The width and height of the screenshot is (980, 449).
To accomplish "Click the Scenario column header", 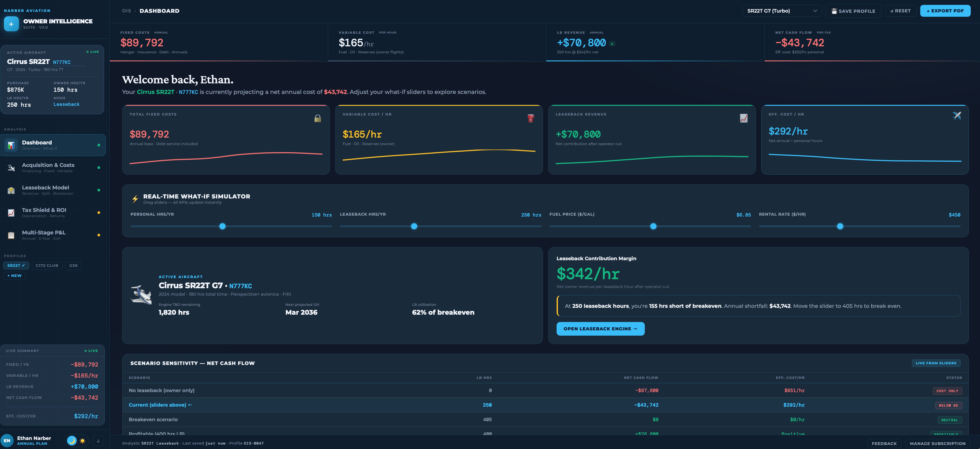I will click(x=139, y=378).
